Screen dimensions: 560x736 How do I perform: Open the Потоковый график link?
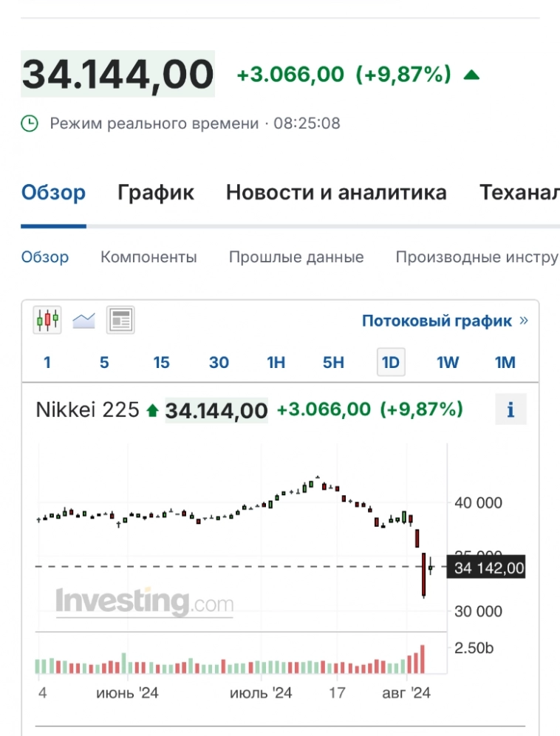437,321
